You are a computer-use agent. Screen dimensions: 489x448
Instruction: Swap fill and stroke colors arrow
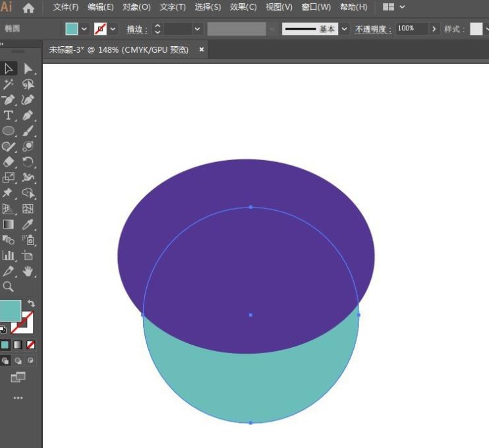coord(31,303)
